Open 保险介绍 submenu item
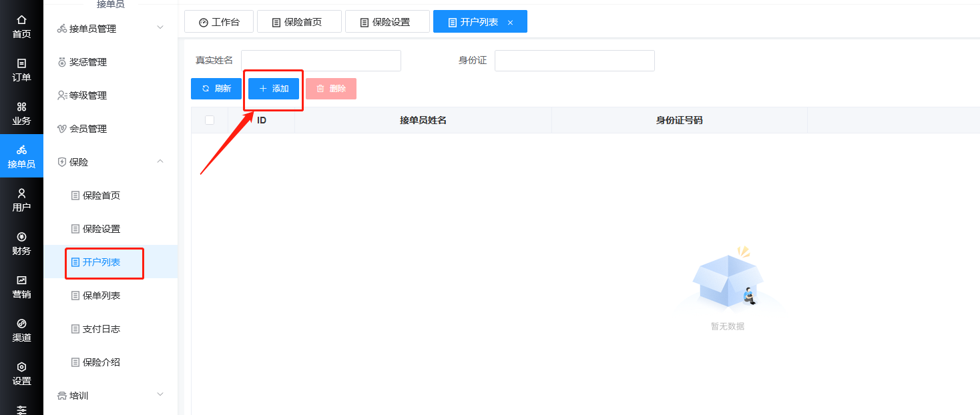The width and height of the screenshot is (980, 415). pyautogui.click(x=111, y=362)
